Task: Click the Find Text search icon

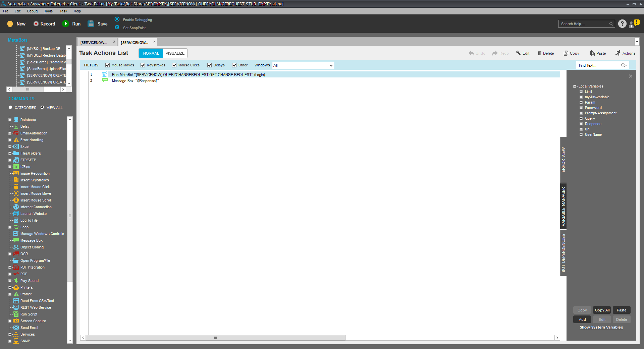Action: tap(624, 65)
